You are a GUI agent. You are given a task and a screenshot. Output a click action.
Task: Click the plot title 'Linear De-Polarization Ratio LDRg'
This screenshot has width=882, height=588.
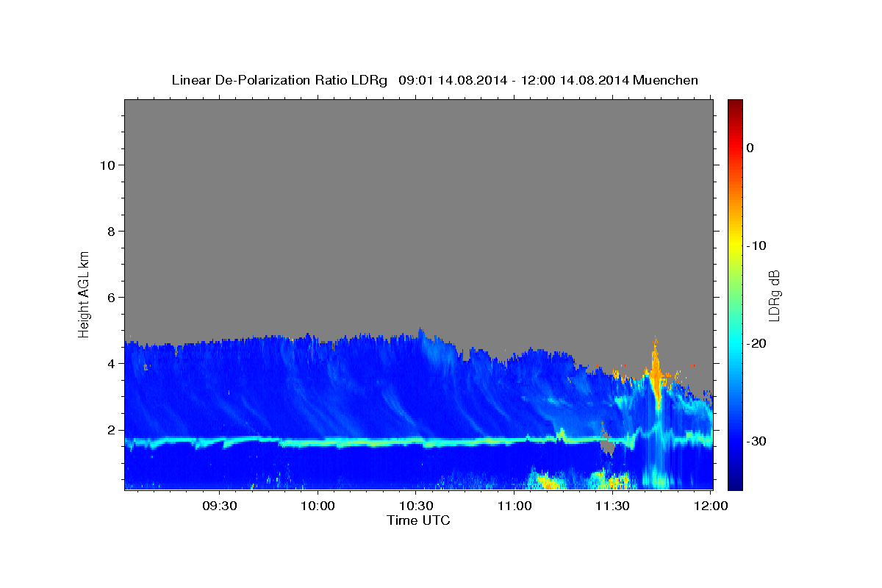pos(279,80)
